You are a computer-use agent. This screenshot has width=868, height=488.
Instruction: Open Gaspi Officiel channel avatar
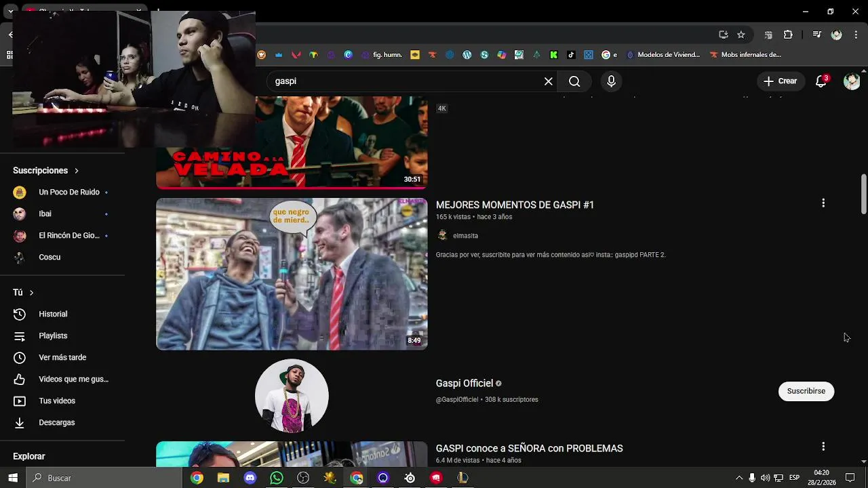pos(292,396)
